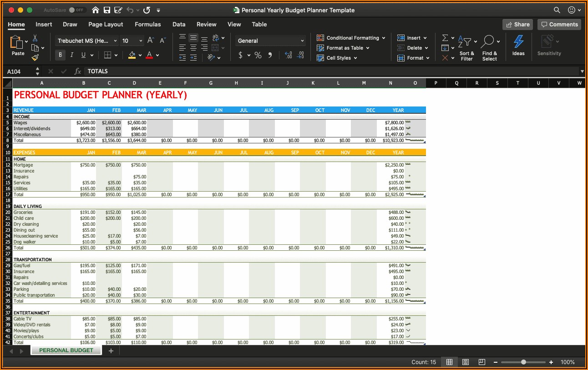This screenshot has width=588, height=370.
Task: Switch to the Formulas ribbon tab
Action: click(147, 25)
